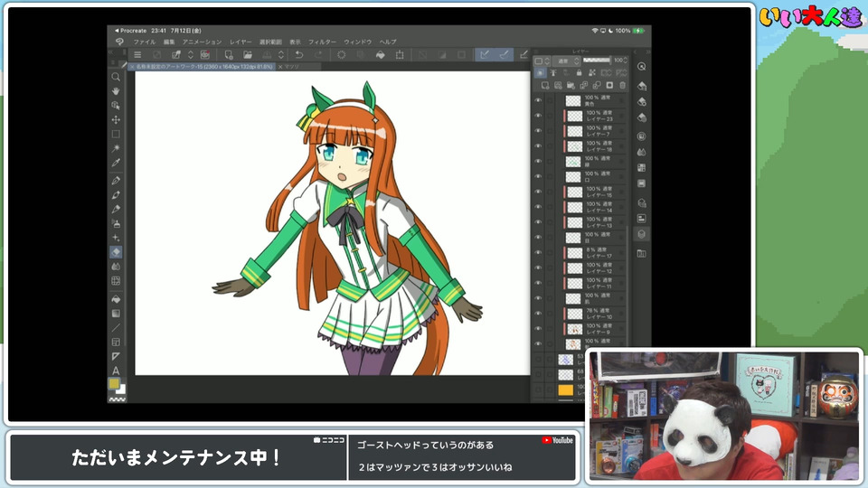Pick the Eyedropper tool
868x488 pixels.
(x=116, y=164)
